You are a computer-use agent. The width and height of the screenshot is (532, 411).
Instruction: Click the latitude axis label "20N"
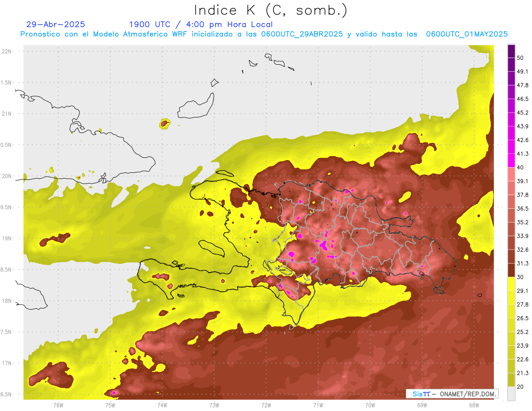coord(8,176)
